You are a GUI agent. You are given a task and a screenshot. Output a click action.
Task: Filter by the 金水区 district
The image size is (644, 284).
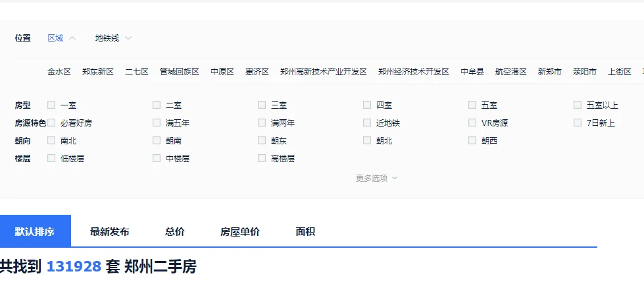[x=59, y=72]
